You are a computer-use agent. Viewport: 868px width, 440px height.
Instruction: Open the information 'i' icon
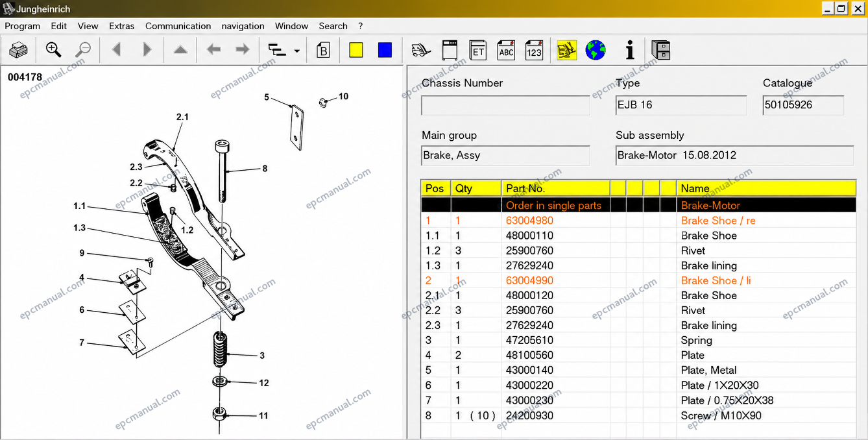(x=629, y=50)
